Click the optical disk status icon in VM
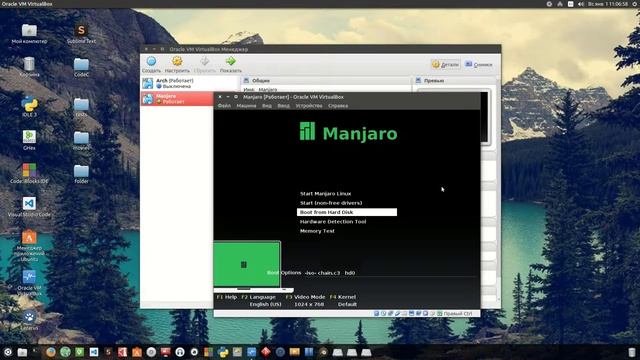 [383, 313]
